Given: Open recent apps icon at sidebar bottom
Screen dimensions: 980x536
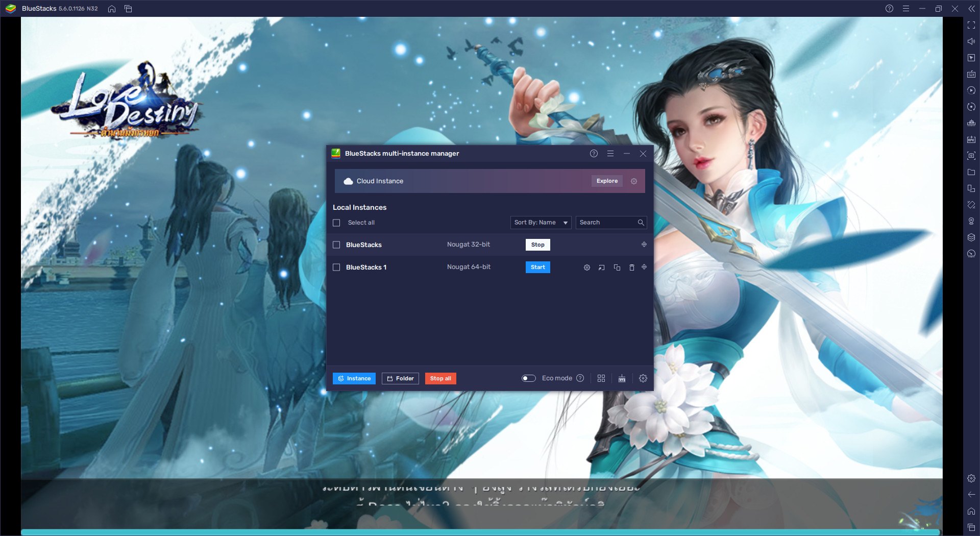Looking at the screenshot, I should click(971, 527).
